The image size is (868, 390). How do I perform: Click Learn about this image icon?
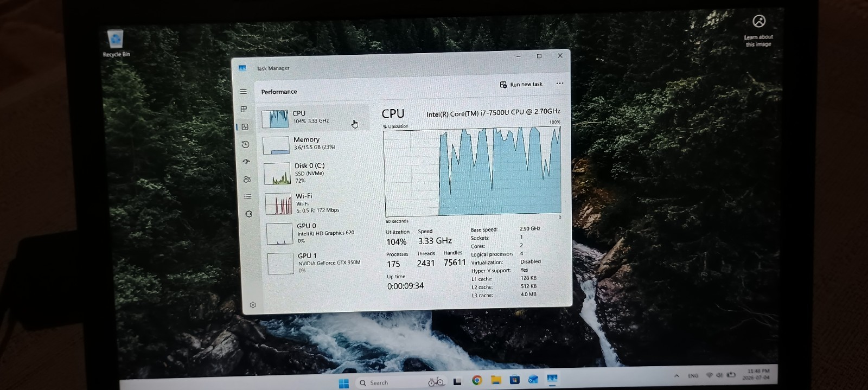tap(759, 30)
